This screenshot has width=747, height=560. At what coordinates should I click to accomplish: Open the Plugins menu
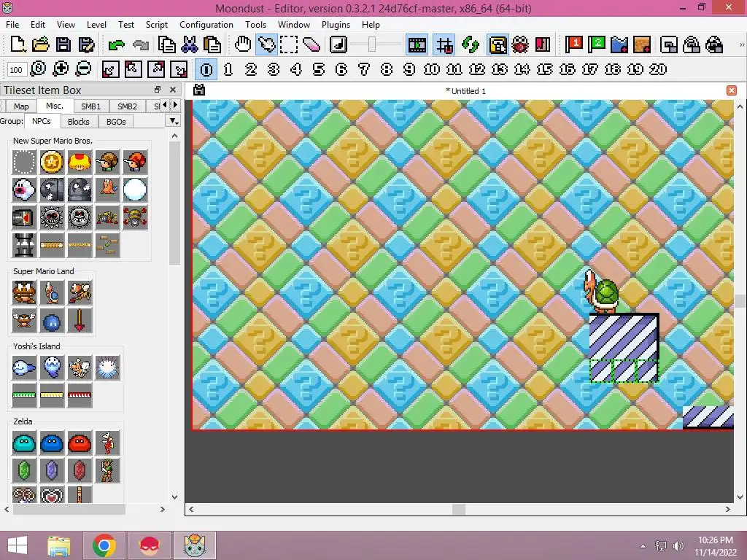(336, 24)
